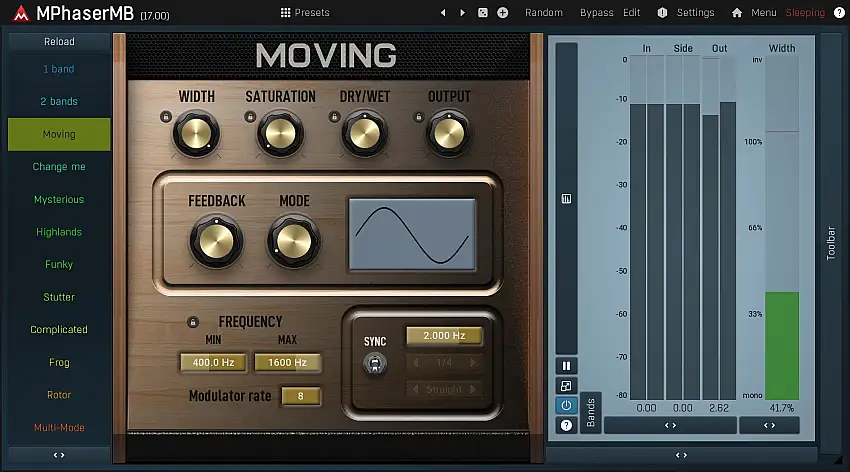The width and height of the screenshot is (850, 472).
Task: Go to previous preset arrow
Action: [x=443, y=12]
